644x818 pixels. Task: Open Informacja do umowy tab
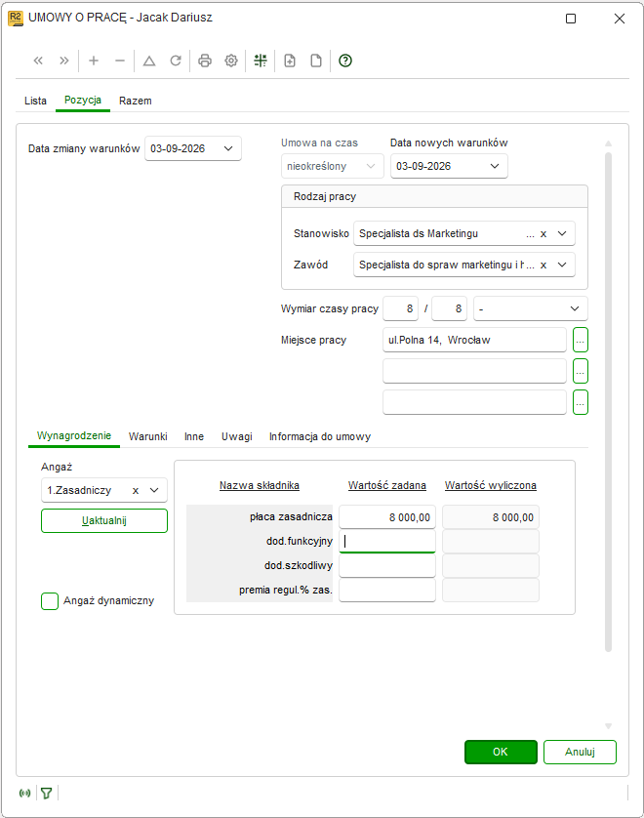tap(320, 436)
